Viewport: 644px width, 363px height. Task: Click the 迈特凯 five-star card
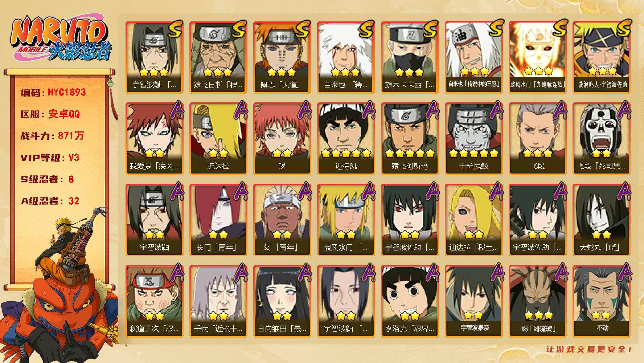tap(346, 139)
